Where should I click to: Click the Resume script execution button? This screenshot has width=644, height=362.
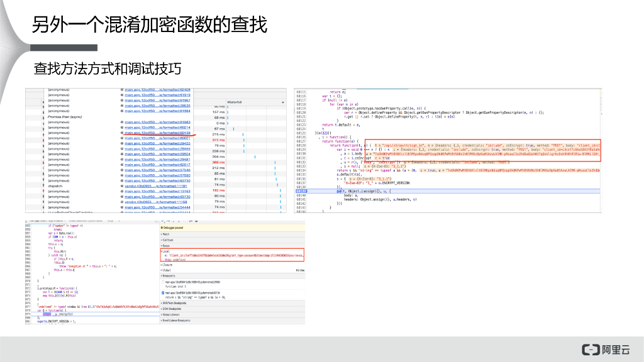tap(162, 221)
